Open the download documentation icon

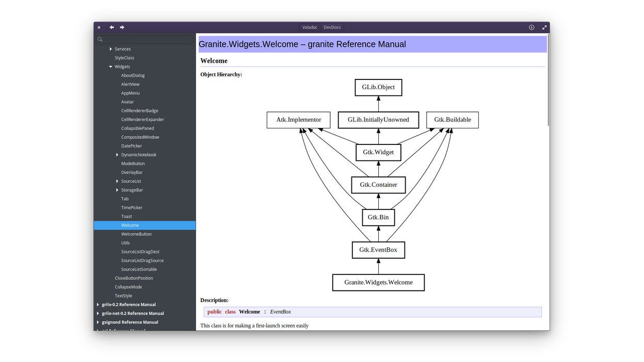532,27
